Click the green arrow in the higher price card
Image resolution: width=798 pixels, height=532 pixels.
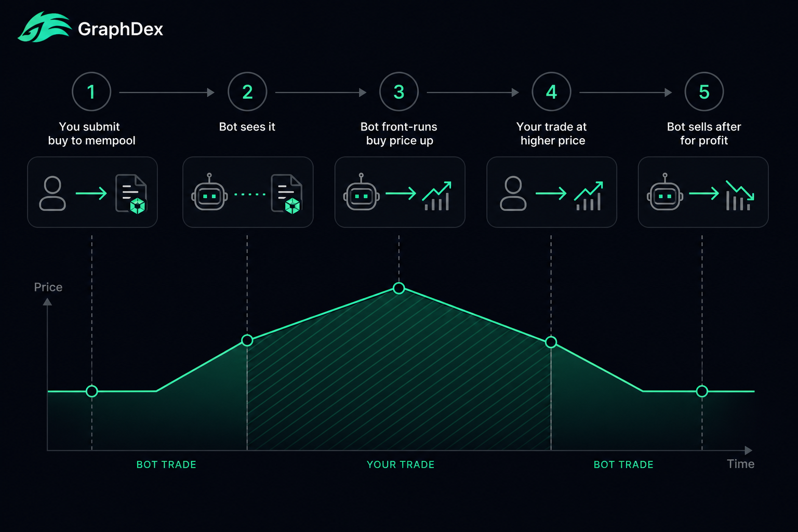[x=551, y=194]
